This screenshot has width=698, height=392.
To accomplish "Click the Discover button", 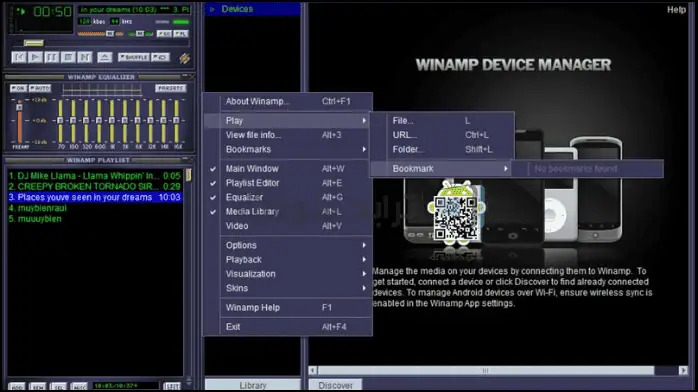I will 335,385.
